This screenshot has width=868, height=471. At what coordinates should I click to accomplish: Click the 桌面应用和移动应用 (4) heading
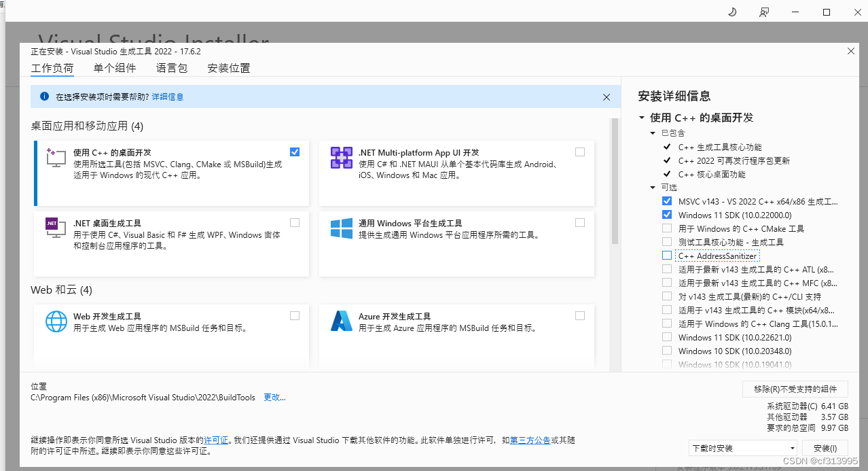(x=87, y=126)
